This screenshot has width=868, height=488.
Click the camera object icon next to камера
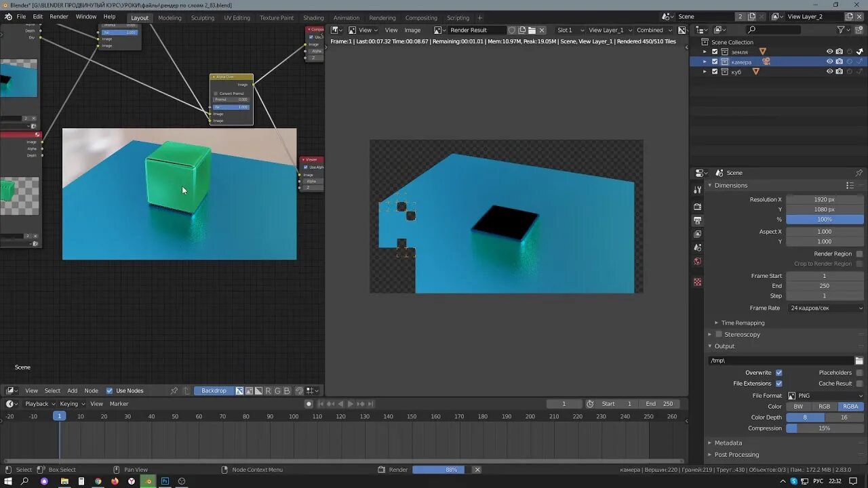(x=766, y=62)
